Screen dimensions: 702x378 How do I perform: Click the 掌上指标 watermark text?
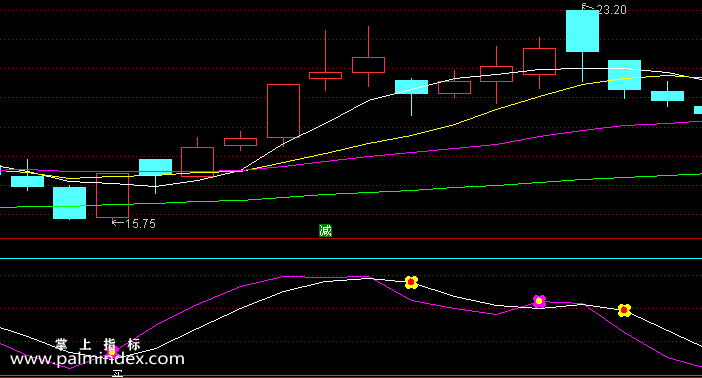pyautogui.click(x=98, y=344)
